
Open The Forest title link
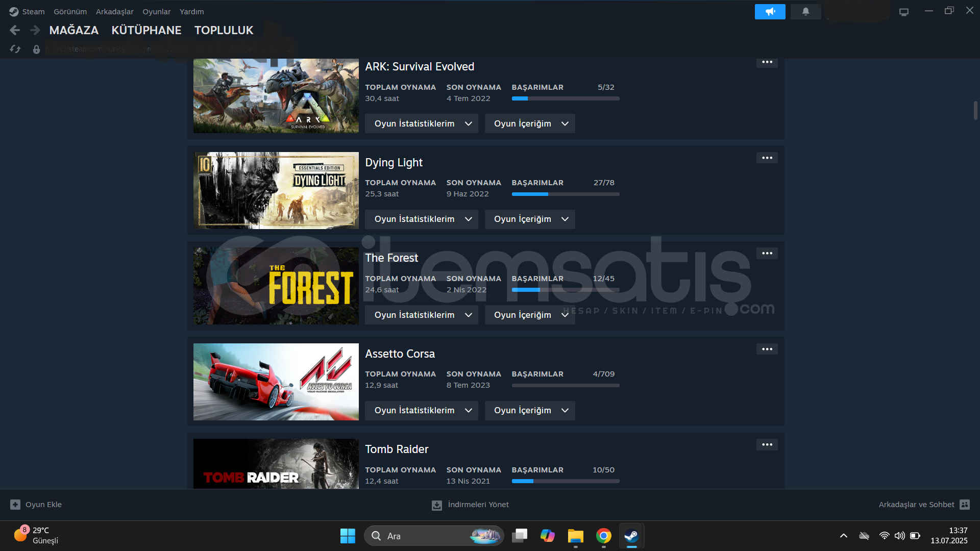[x=391, y=258]
